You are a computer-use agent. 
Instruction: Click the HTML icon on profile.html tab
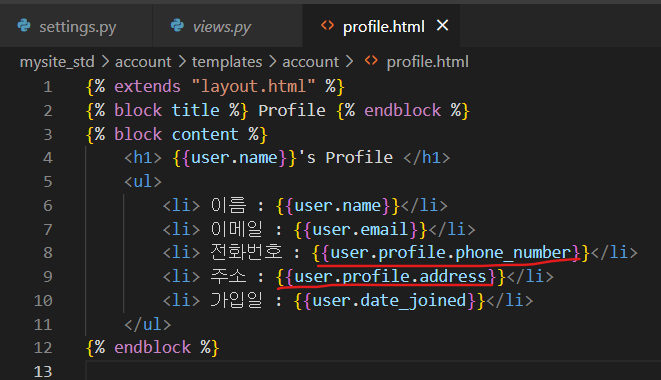[x=328, y=26]
